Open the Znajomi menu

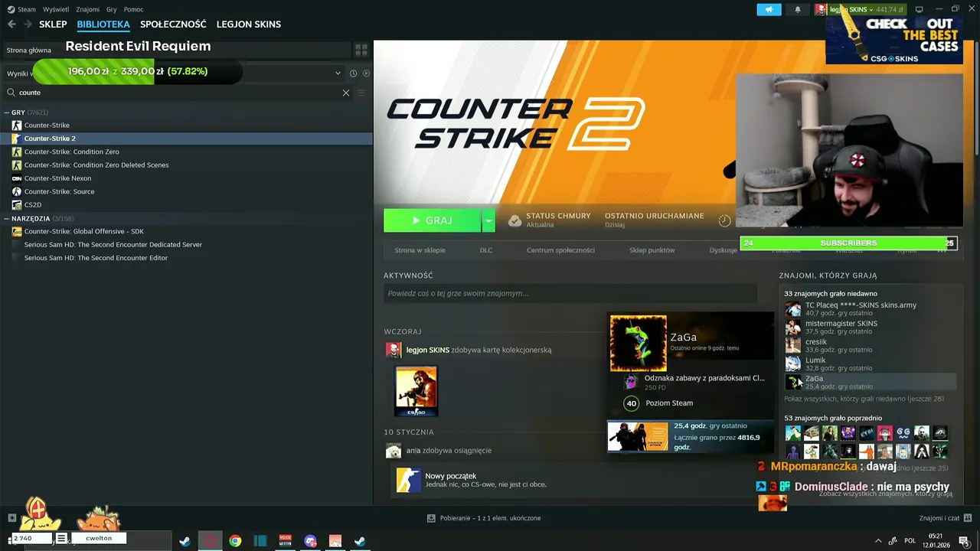(88, 9)
